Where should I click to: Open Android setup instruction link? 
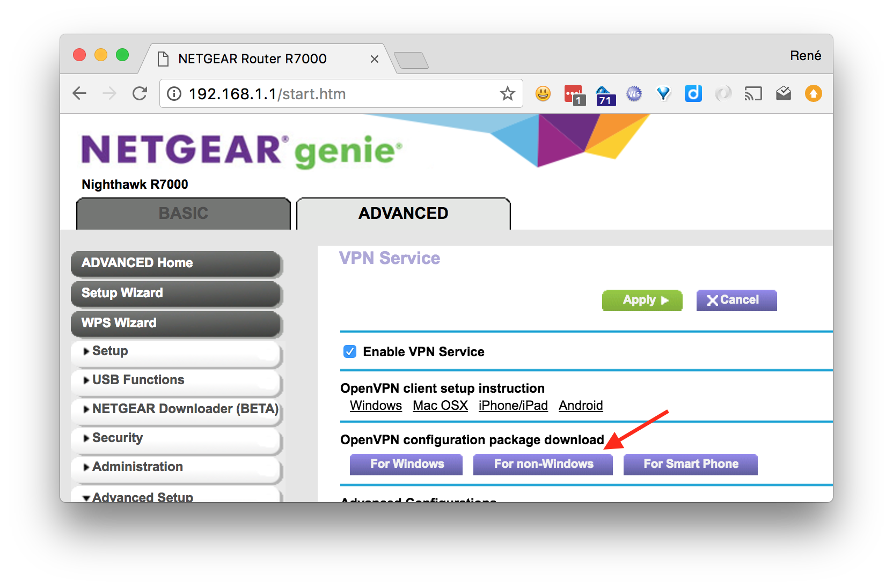coord(581,406)
